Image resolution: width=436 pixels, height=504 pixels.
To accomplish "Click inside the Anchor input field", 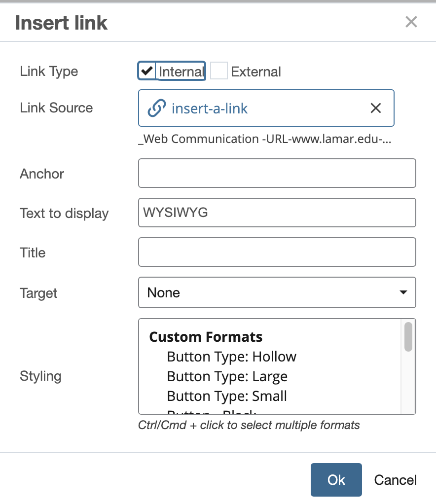I will pyautogui.click(x=277, y=173).
